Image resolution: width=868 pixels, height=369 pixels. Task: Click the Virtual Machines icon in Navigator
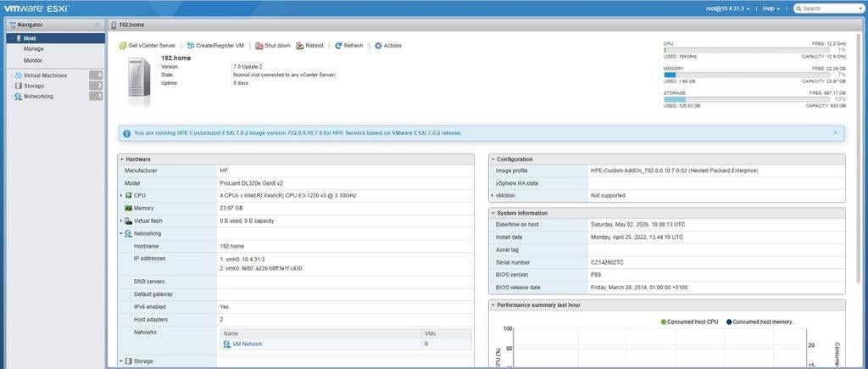pos(19,75)
